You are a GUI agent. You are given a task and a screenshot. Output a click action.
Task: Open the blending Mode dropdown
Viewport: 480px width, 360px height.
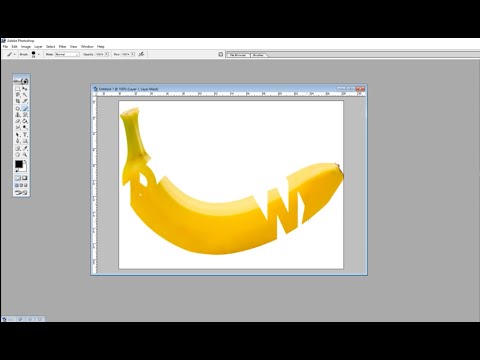click(67, 54)
